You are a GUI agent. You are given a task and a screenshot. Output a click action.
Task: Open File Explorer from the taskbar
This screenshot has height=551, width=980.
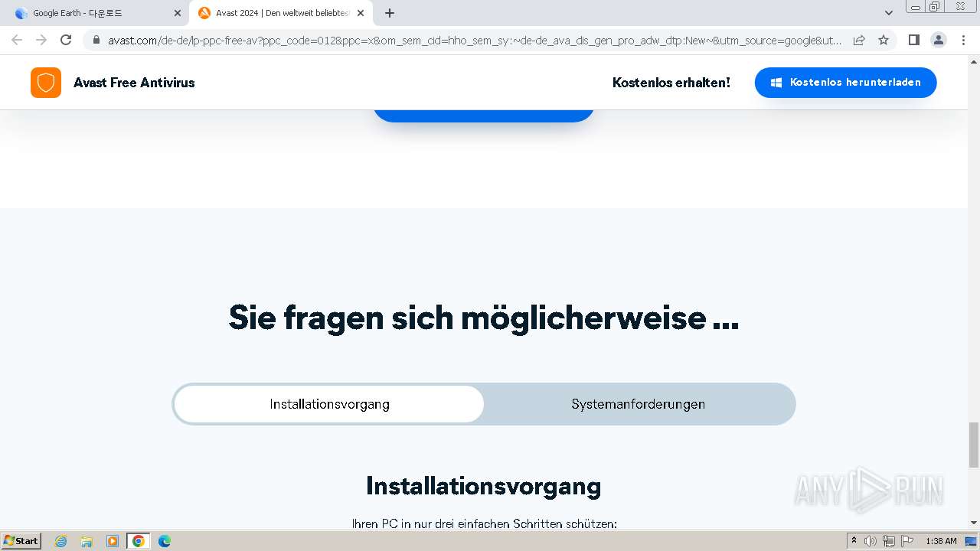[x=87, y=541]
